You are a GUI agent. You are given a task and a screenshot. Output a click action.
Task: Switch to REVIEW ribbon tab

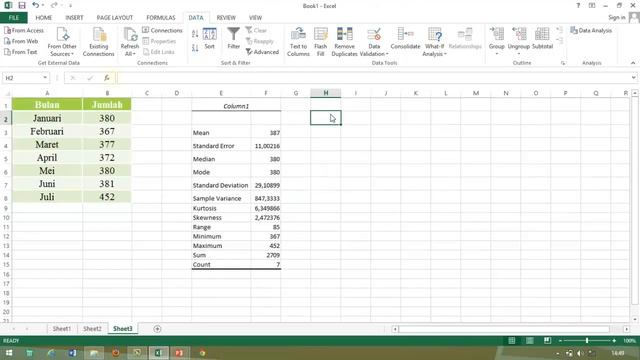point(226,18)
